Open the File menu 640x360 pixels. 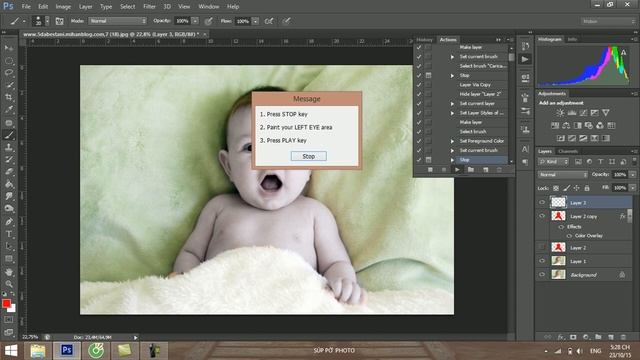[26, 7]
